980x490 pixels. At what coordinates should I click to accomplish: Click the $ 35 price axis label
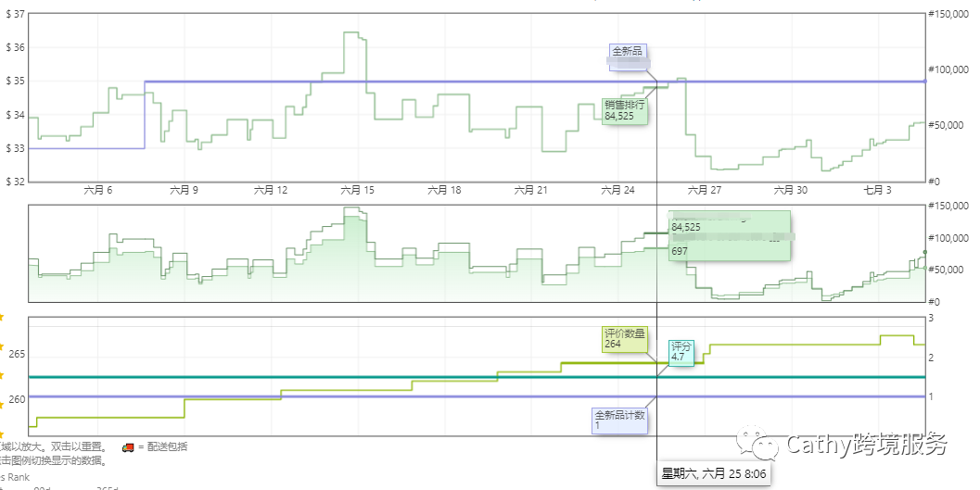pyautogui.click(x=14, y=82)
